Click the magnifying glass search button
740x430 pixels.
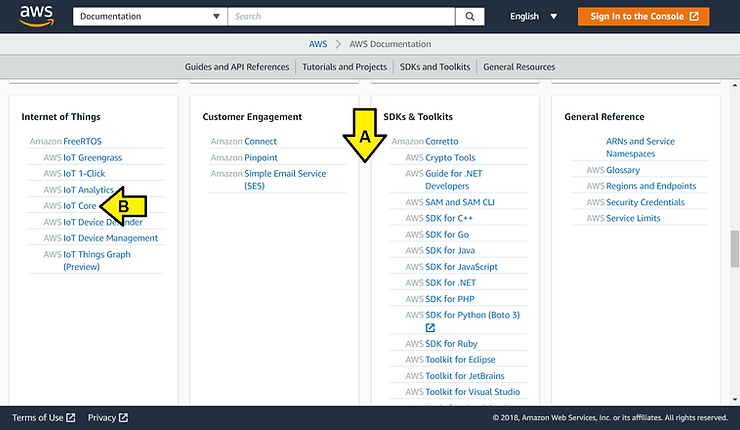[x=470, y=17]
